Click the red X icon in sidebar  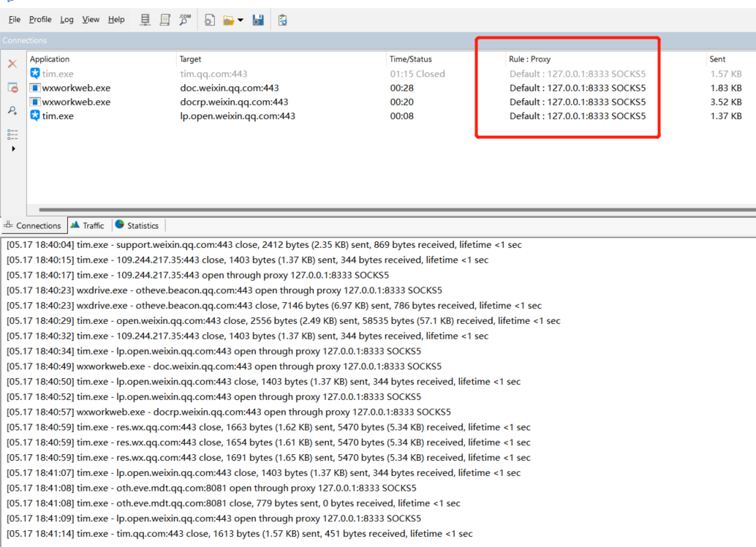pos(12,64)
